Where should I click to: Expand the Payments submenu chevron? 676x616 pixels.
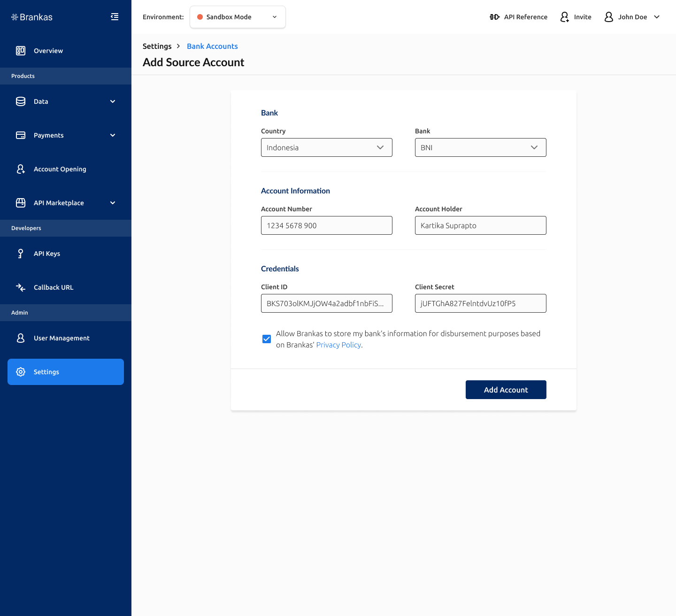pos(113,135)
